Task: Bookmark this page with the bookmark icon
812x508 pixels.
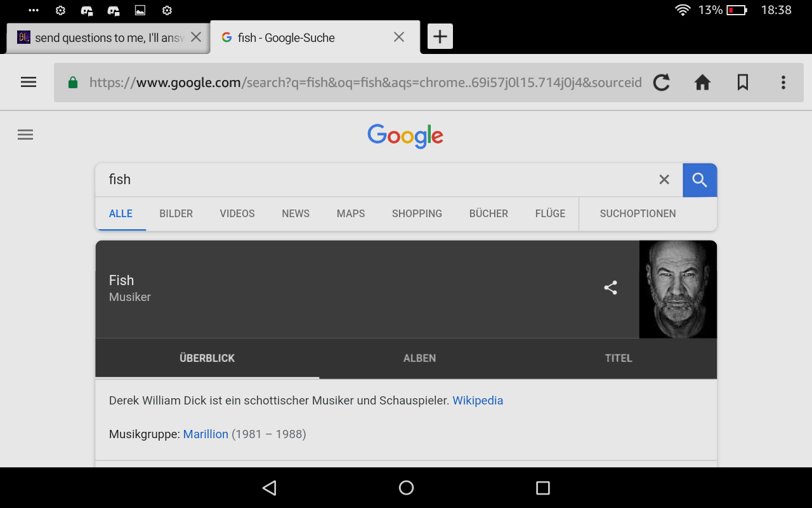Action: coord(743,82)
